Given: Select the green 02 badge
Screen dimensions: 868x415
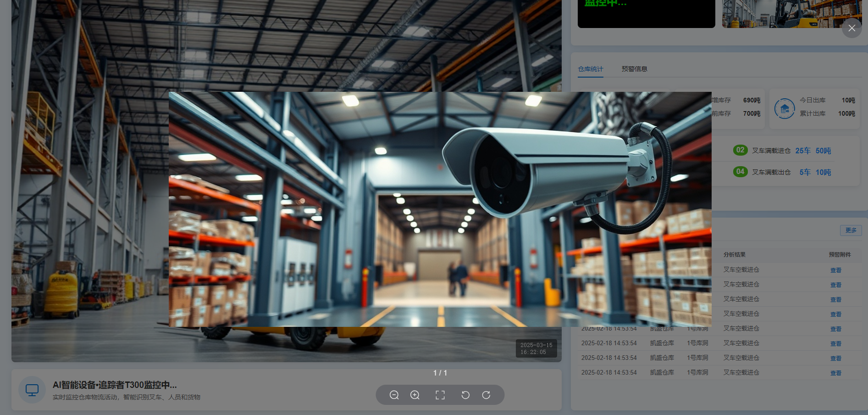Looking at the screenshot, I should click(x=740, y=150).
